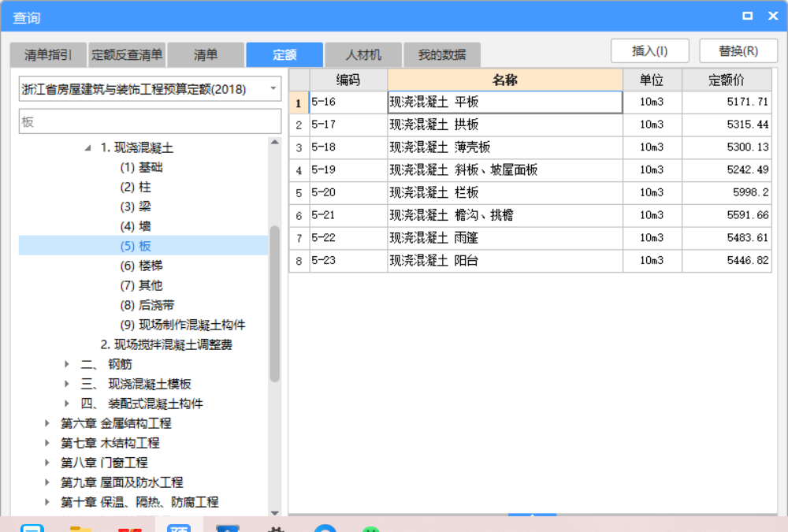
Task: Expand 第九章 屋面及防水工程 arrow
Action: click(x=47, y=482)
